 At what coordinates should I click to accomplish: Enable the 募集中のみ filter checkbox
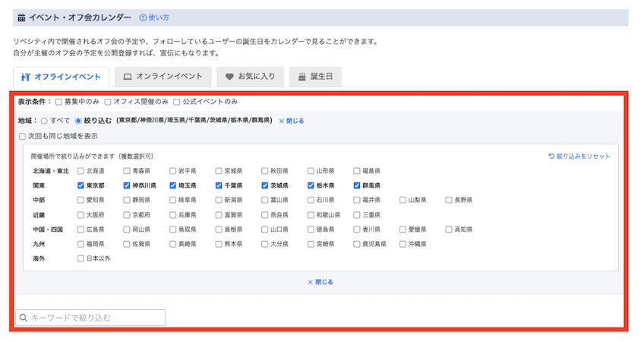click(58, 102)
